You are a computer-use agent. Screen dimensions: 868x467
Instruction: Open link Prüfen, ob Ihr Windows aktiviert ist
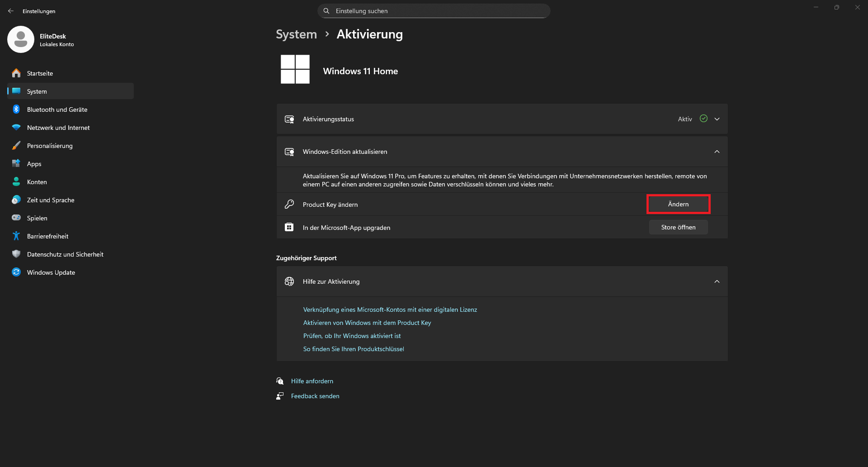coord(352,336)
